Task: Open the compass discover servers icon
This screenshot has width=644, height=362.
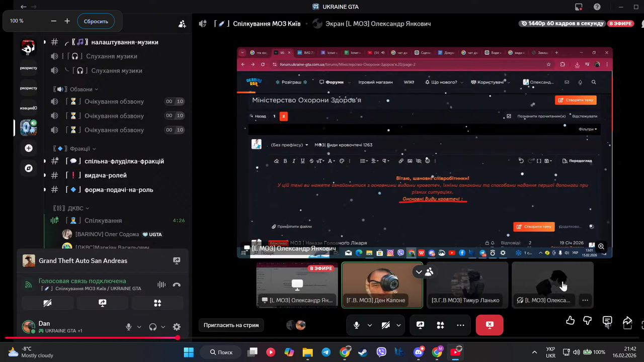Action: (29, 168)
